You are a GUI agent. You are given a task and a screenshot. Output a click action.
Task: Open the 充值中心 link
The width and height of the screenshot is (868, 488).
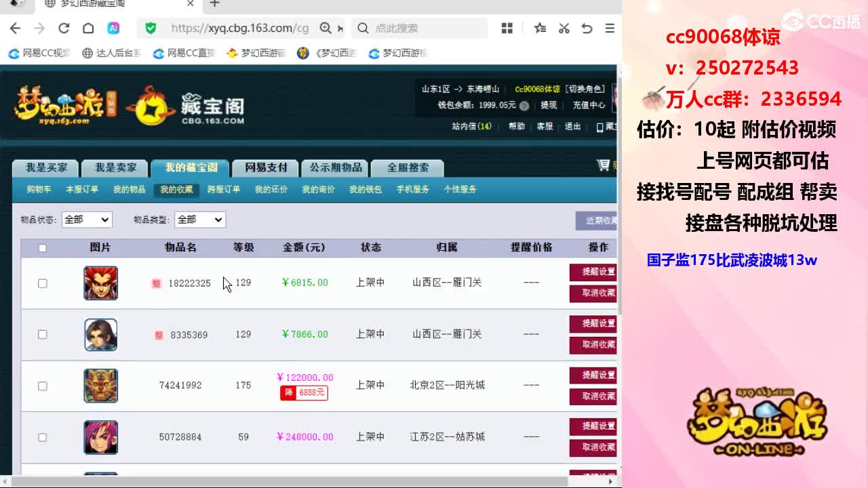point(589,106)
